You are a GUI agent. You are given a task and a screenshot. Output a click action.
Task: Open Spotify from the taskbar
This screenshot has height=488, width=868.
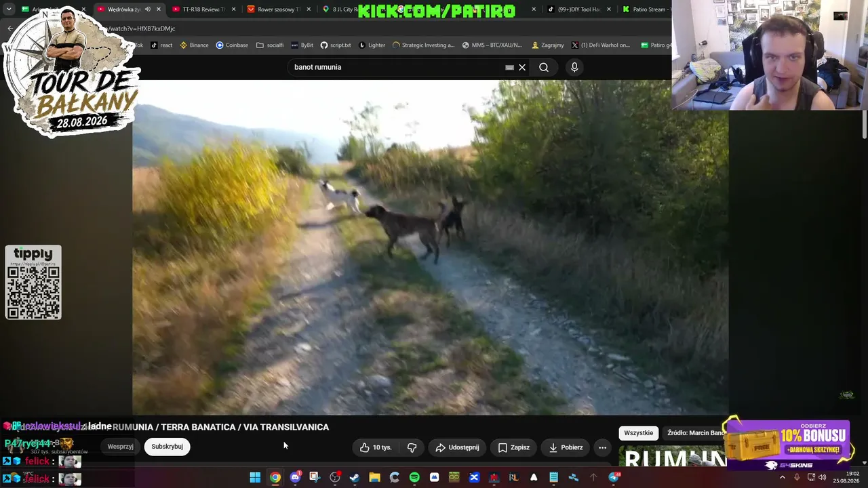click(414, 477)
